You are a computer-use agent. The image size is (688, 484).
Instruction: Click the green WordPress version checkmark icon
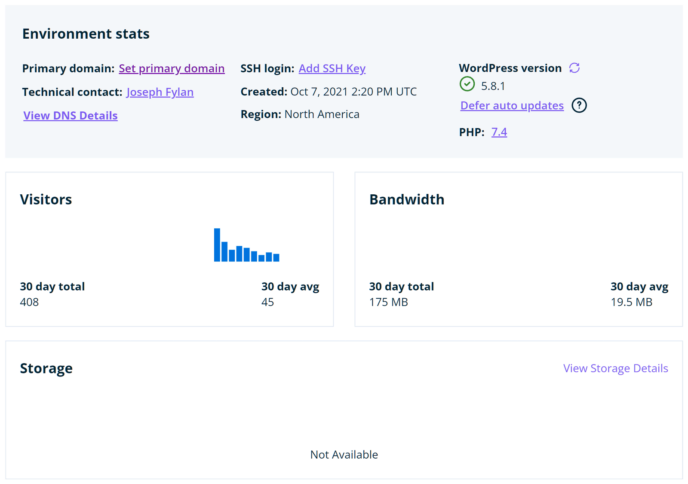tap(467, 84)
